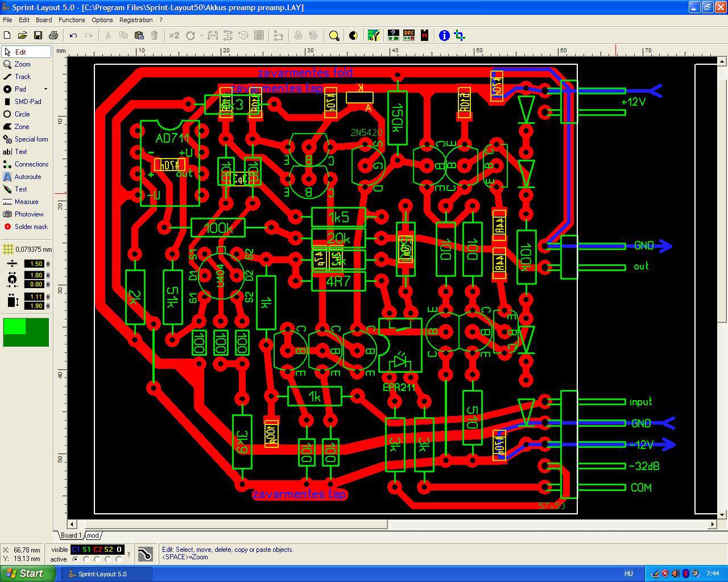Viewport: 728px width, 582px height.
Task: Open Photoview mode
Action: [x=26, y=214]
